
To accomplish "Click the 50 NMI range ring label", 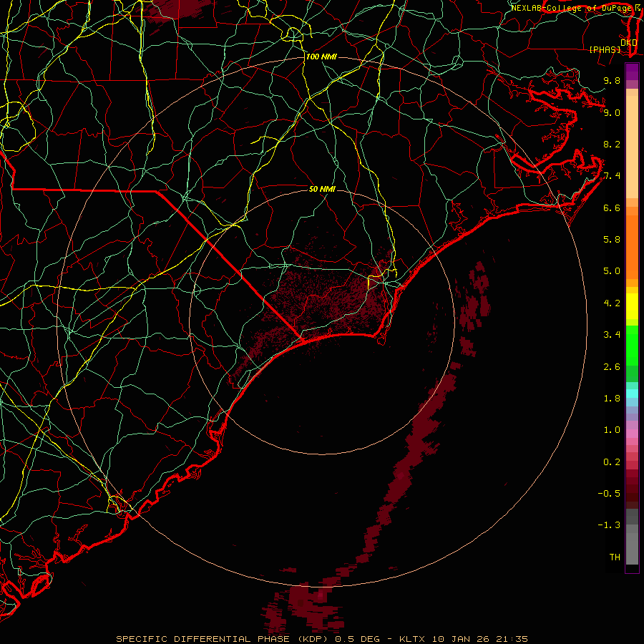I will (x=322, y=189).
